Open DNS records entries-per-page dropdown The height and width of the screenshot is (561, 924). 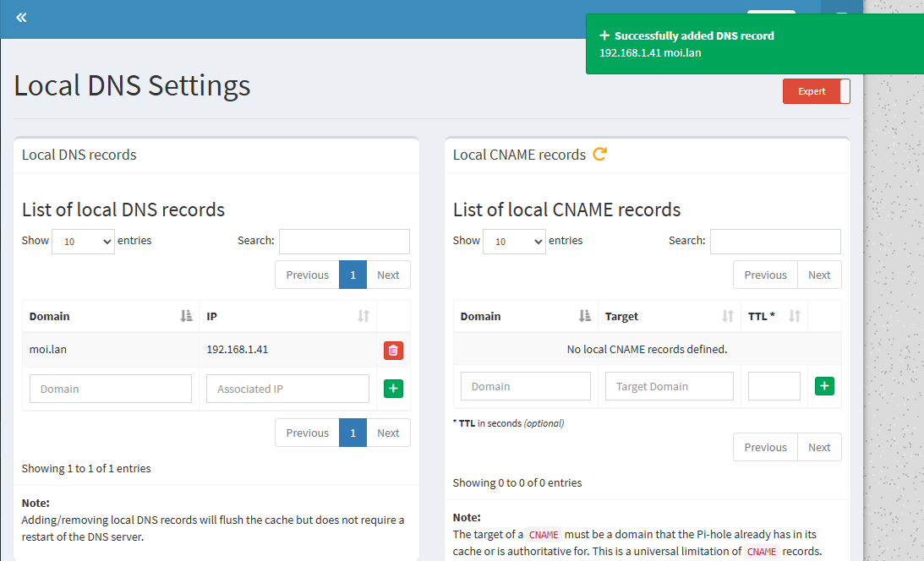[x=83, y=242]
